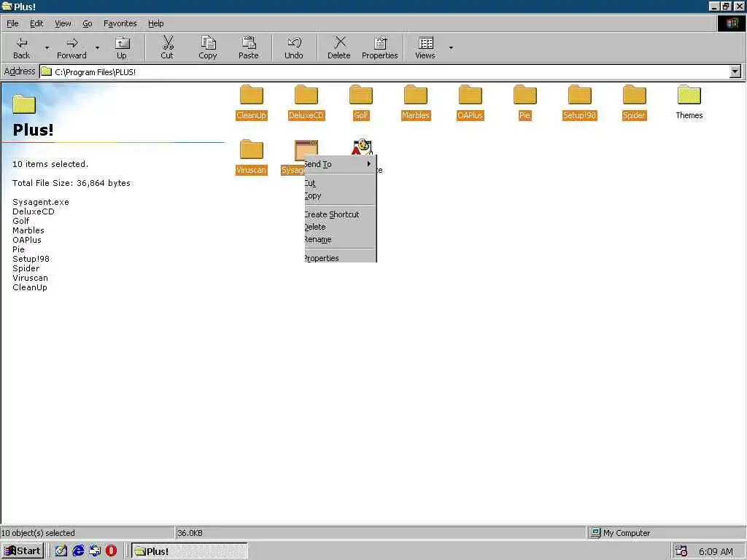Click the Plus! folder icon in side panel
Viewport: 747px width, 560px height.
[x=24, y=104]
